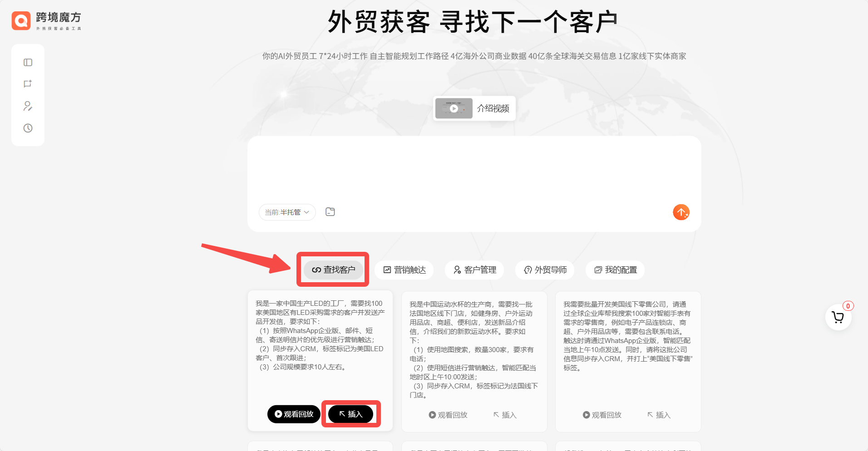
Task: Open the history clock icon
Action: click(28, 128)
